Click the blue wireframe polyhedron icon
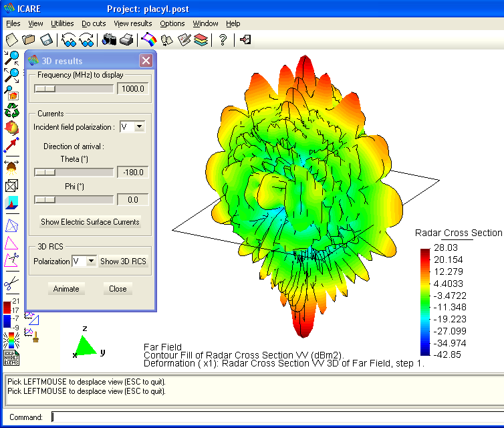 (x=11, y=226)
